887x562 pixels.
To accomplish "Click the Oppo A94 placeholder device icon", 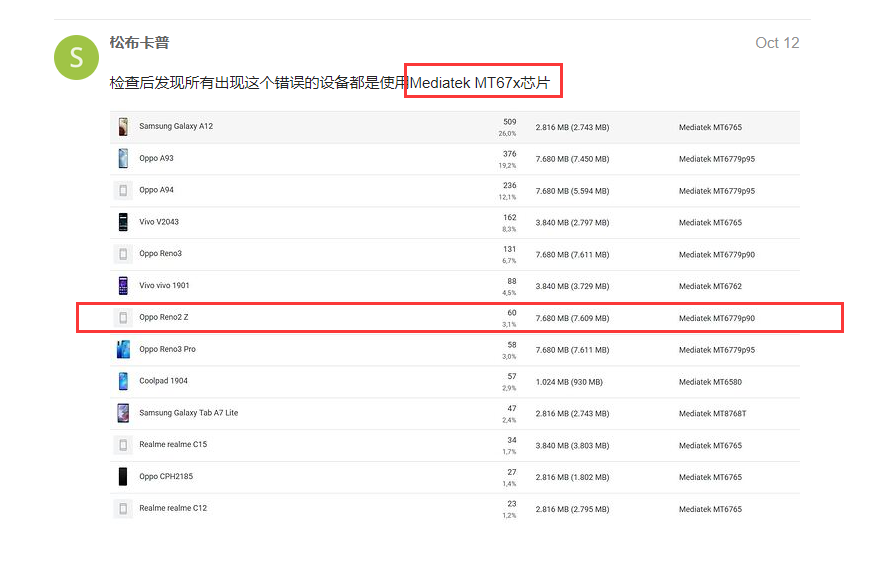I will pyautogui.click(x=123, y=190).
